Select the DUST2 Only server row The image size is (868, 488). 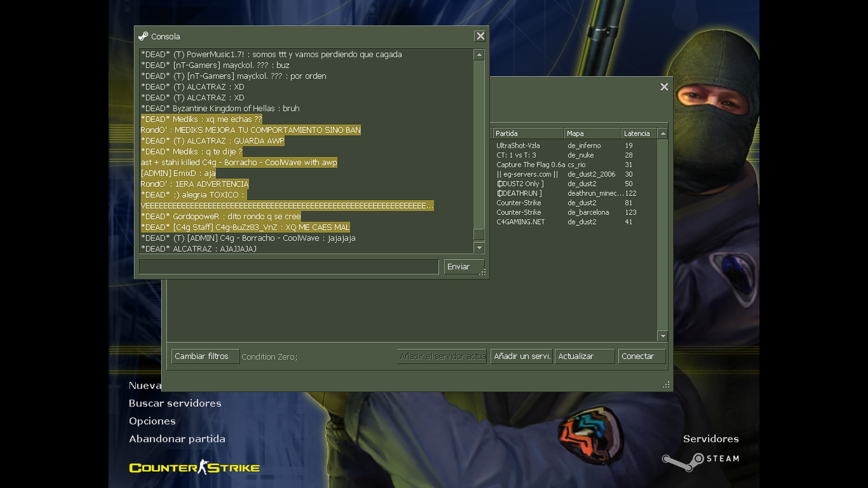point(574,183)
